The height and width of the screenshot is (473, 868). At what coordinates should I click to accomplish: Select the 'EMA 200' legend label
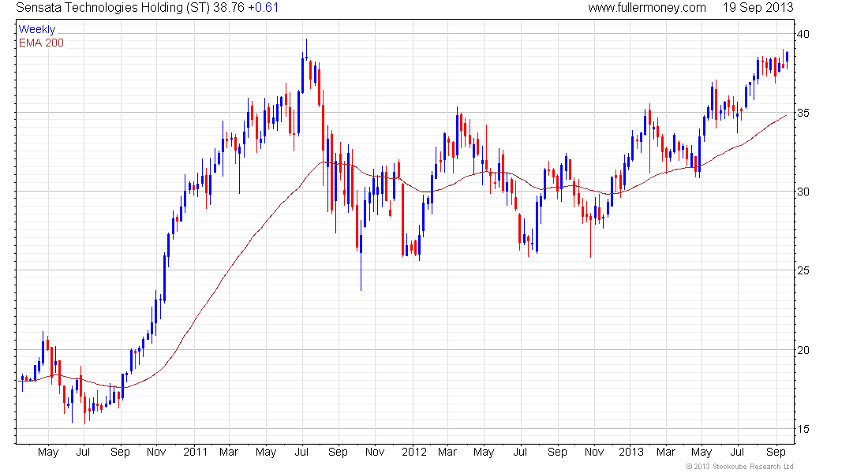pos(41,43)
